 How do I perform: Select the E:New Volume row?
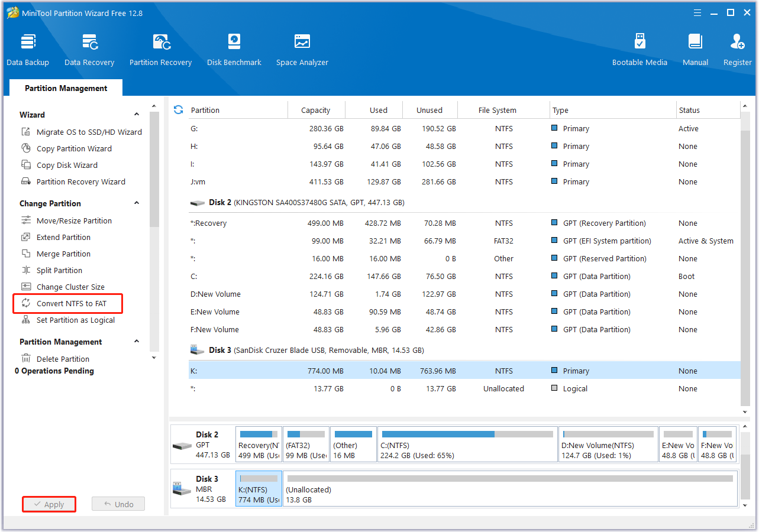pos(464,312)
